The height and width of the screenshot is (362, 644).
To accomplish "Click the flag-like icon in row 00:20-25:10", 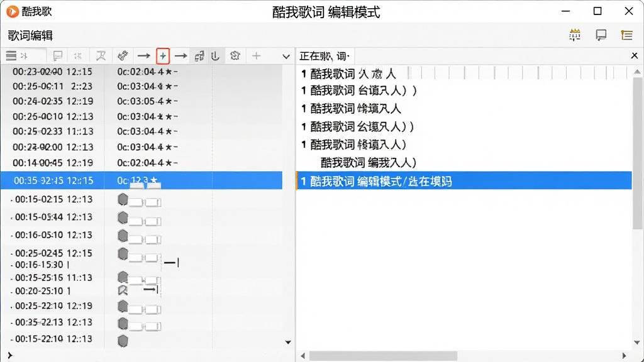I will coord(123,290).
